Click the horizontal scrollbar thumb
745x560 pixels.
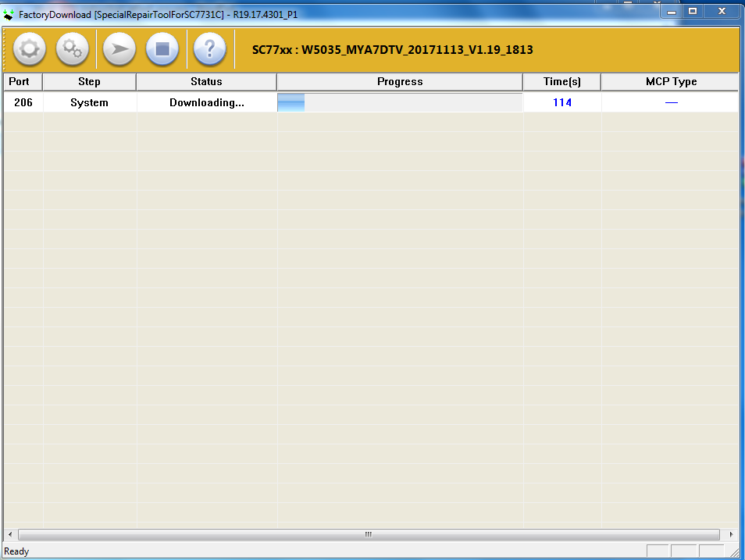click(x=369, y=534)
